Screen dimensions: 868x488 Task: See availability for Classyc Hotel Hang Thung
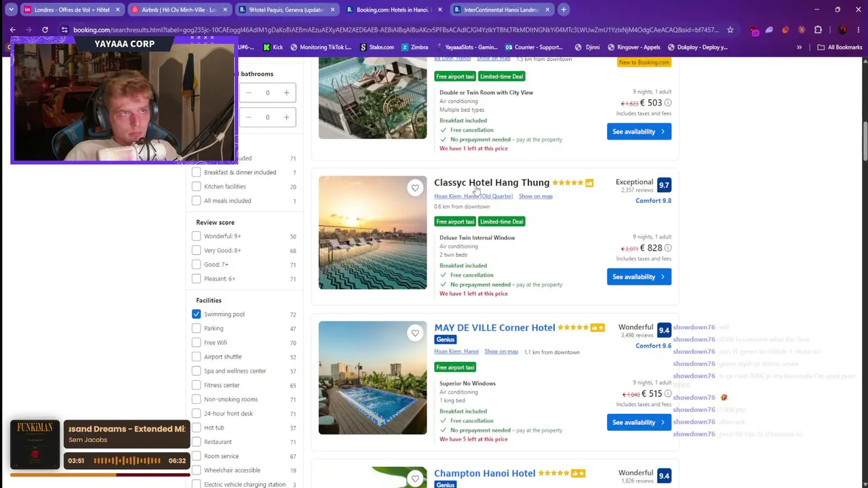click(639, 277)
